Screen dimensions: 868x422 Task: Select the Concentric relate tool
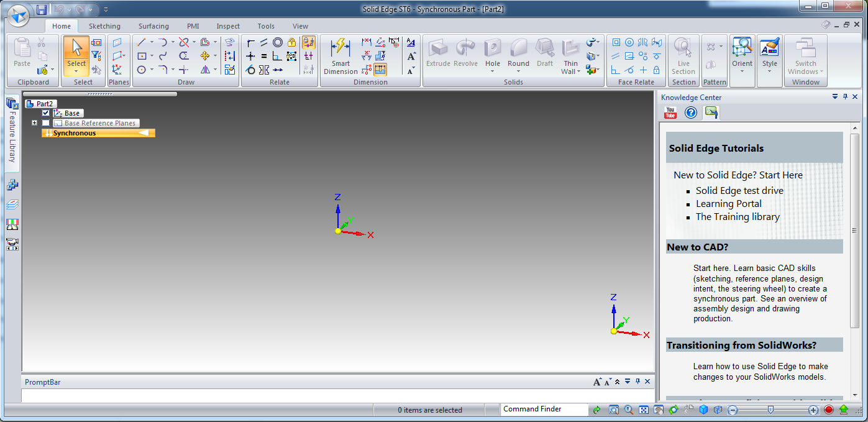tap(278, 42)
